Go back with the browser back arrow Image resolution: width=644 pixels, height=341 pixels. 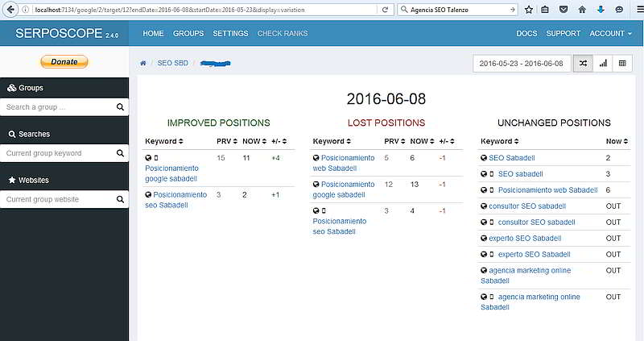[x=11, y=10]
